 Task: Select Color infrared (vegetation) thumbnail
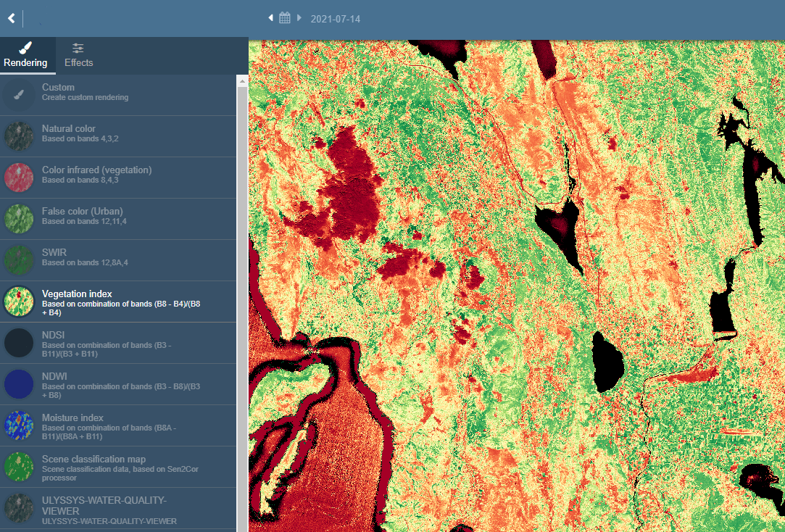(x=19, y=177)
